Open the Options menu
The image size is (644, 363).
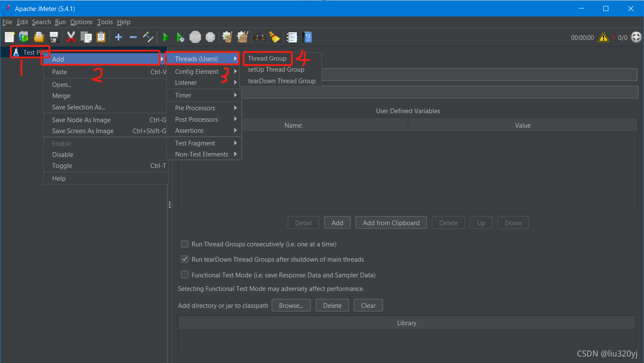pos(81,22)
